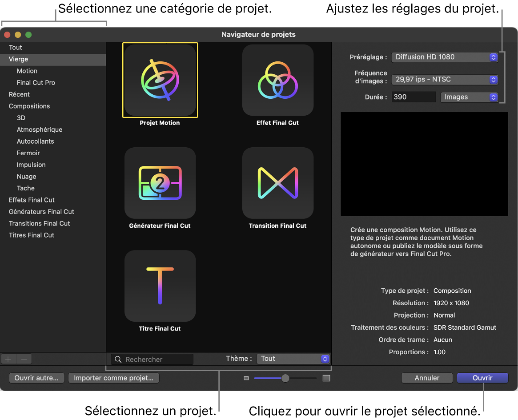Image resolution: width=518 pixels, height=420 pixels.
Task: Choose the Atmosphérique sidebar category
Action: 40,129
